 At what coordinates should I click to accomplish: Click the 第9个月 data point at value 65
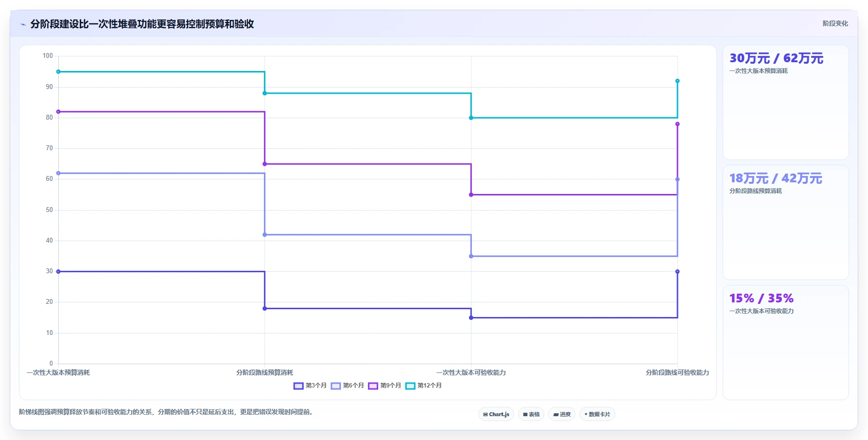pyautogui.click(x=265, y=164)
